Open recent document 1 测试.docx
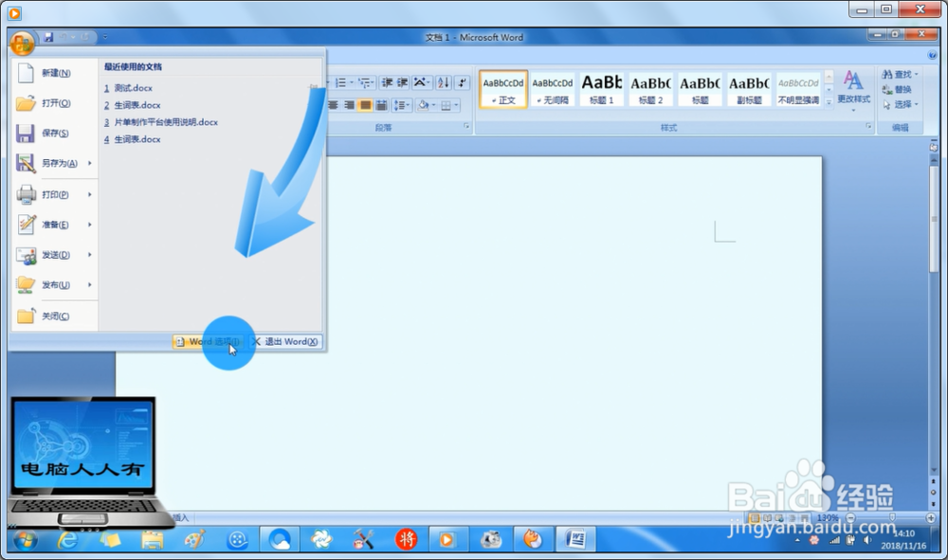948x560 pixels. (128, 88)
